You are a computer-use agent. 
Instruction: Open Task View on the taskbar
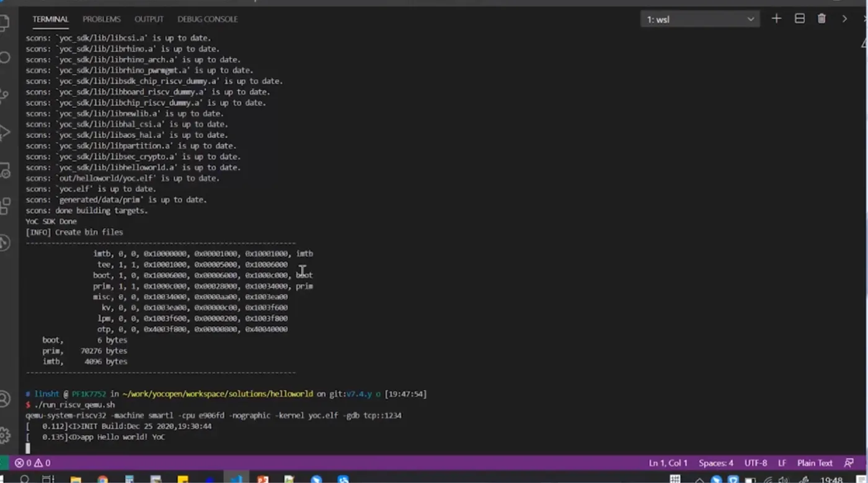click(48, 479)
